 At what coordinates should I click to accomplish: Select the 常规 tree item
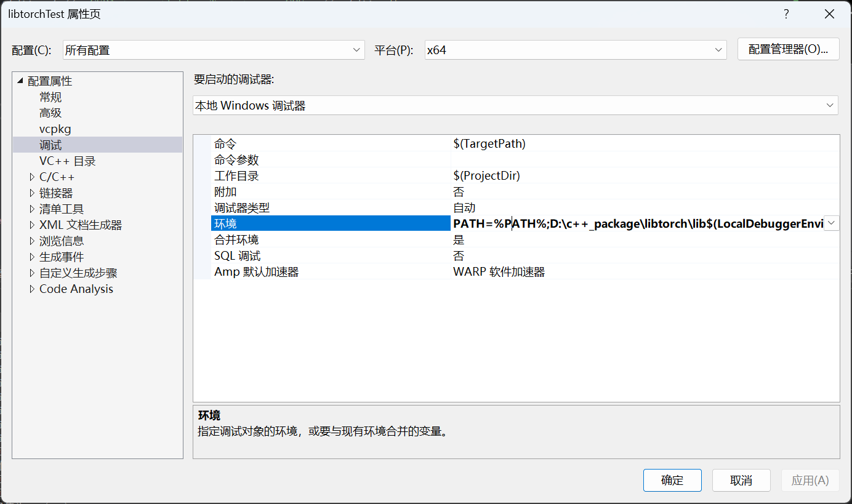50,97
